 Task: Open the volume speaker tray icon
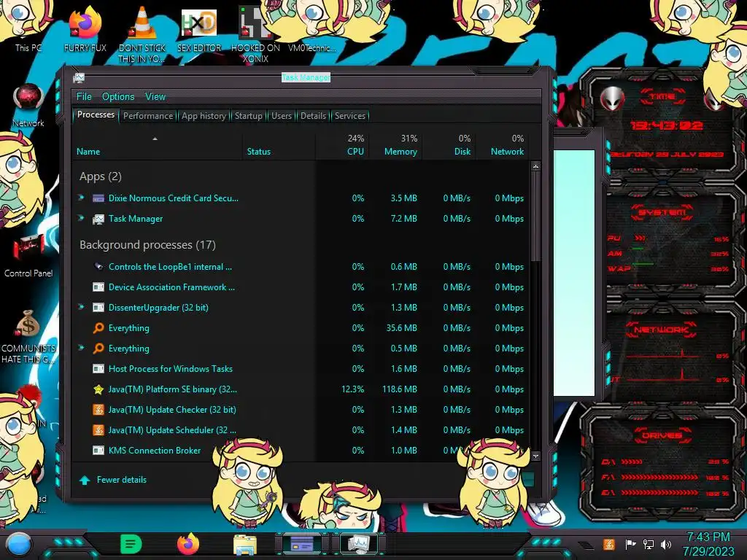click(666, 544)
